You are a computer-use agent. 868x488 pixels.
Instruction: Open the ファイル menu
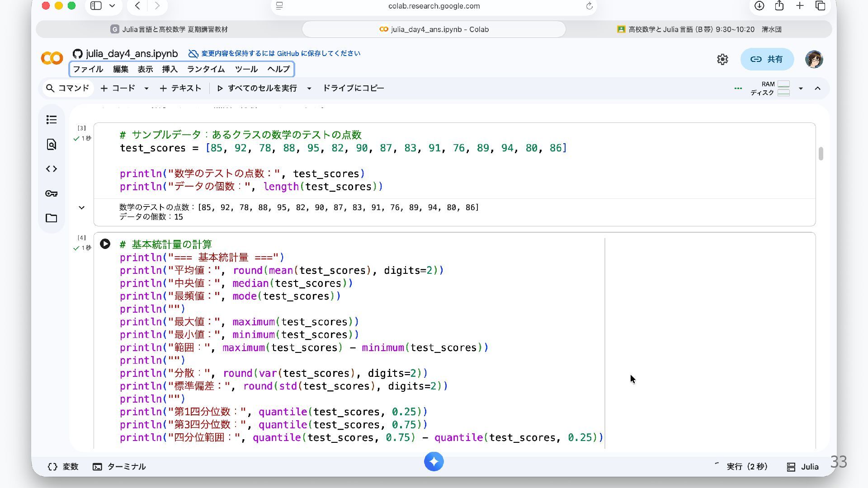[x=88, y=69]
